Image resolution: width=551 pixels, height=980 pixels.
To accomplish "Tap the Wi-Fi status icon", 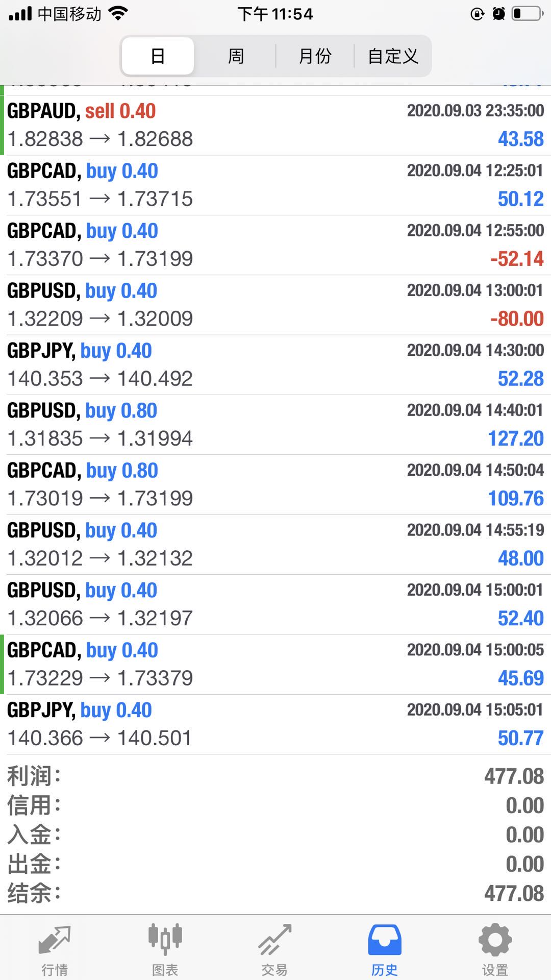I will pos(118,14).
